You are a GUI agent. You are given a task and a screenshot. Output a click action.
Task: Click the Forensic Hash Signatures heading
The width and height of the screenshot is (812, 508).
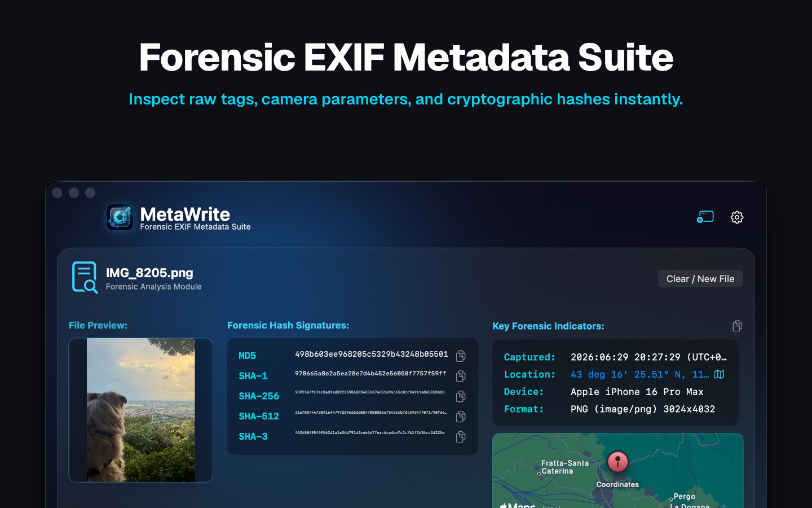[x=288, y=325]
